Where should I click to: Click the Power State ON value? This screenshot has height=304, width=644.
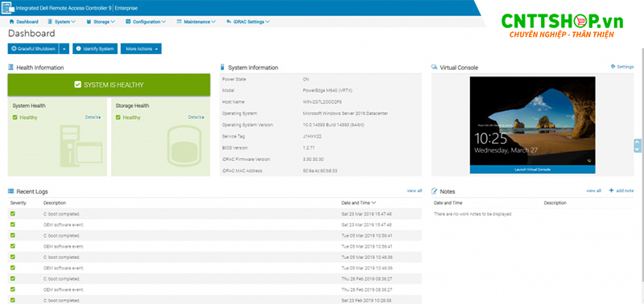(x=306, y=79)
